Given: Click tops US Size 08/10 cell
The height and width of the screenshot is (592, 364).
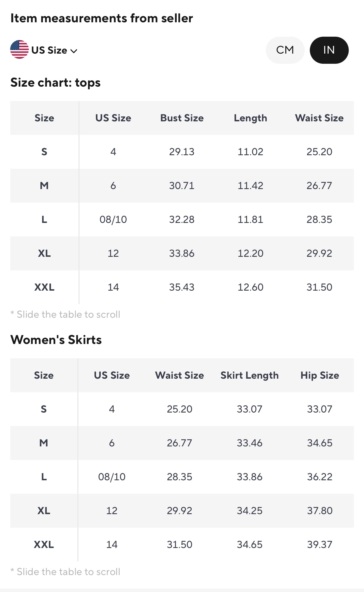Looking at the screenshot, I should point(113,220).
